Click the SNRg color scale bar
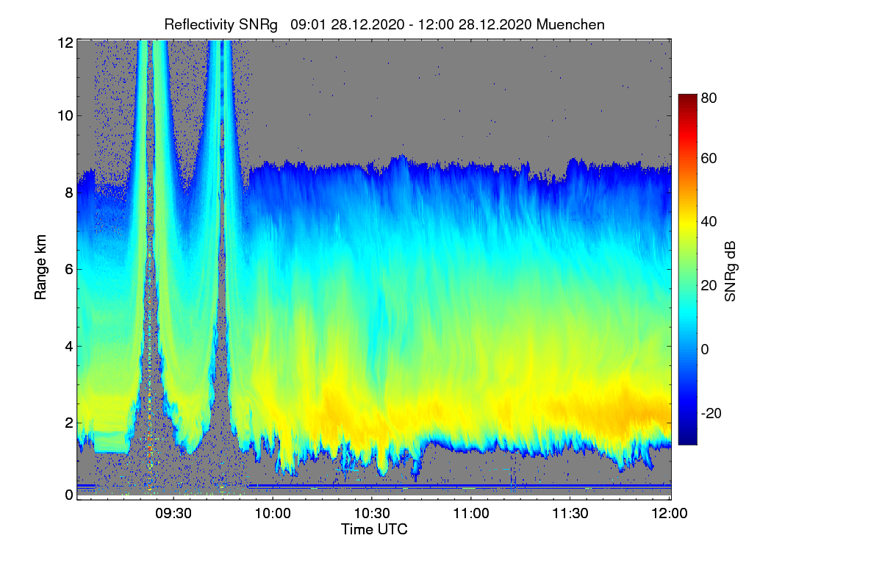This screenshot has height=588, width=882. pos(687,269)
